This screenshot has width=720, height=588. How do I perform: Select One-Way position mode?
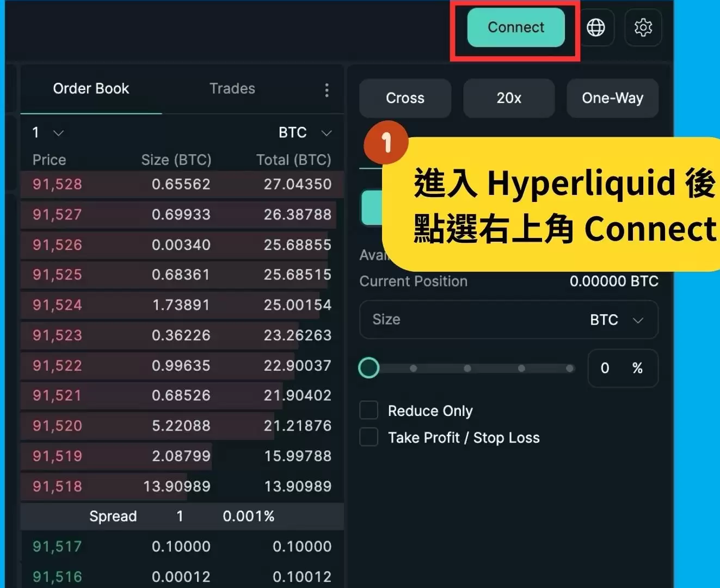pyautogui.click(x=612, y=99)
